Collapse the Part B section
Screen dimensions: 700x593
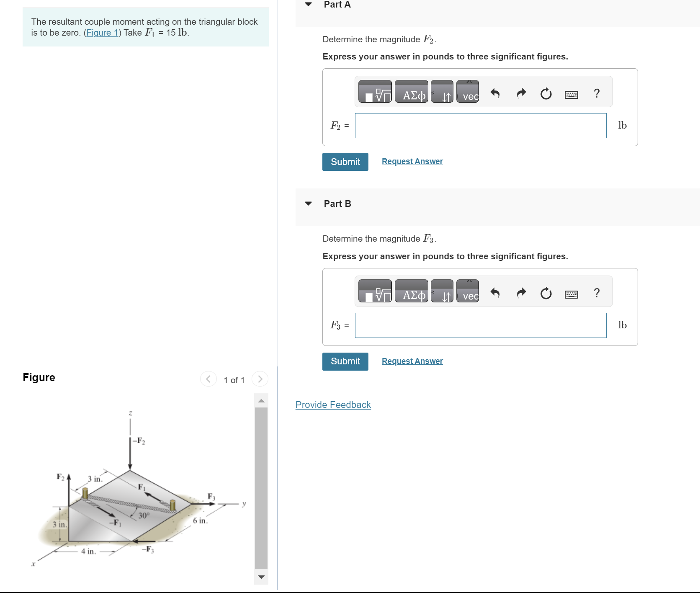tap(309, 204)
